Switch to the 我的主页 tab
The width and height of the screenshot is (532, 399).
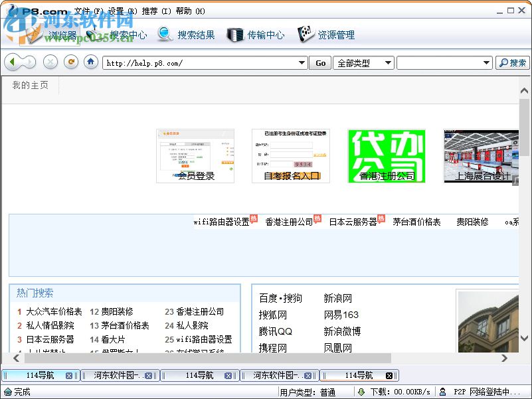[29, 85]
